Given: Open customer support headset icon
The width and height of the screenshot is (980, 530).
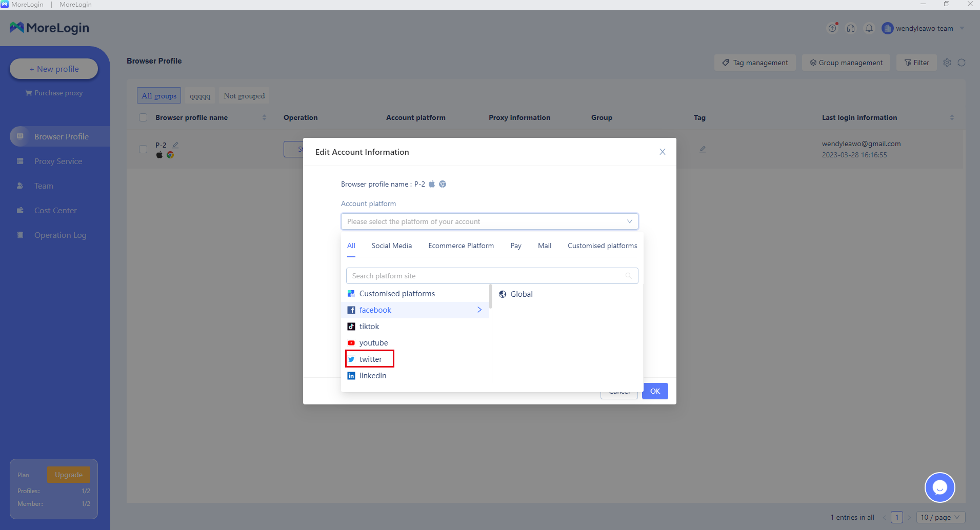Looking at the screenshot, I should point(851,28).
